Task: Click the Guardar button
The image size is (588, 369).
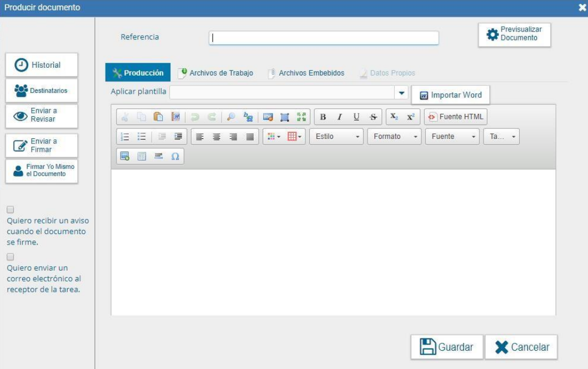Action: (446, 347)
